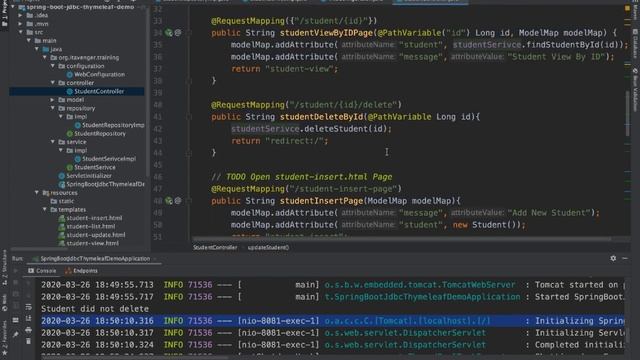Click the web mapping gutter icon on line 34
The image size is (640, 360).
pyautogui.click(x=169, y=32)
